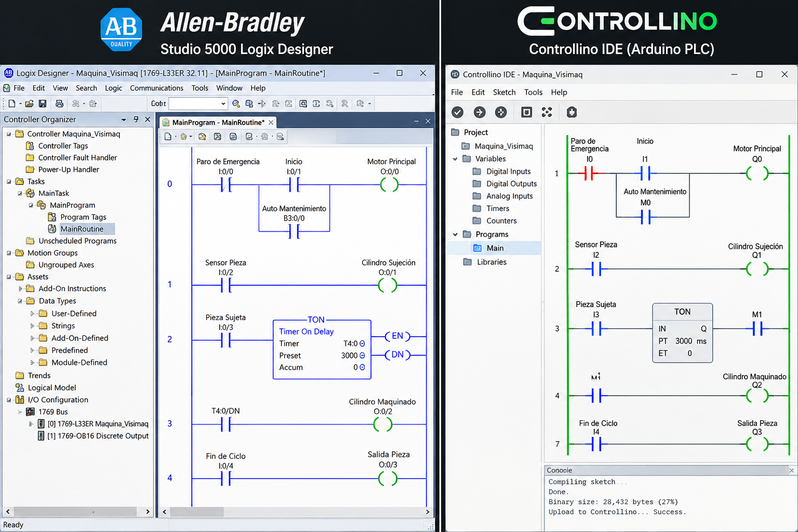Click the square board icon in Controllino toolbar
Viewport: 798px width, 532px height.
[x=526, y=112]
